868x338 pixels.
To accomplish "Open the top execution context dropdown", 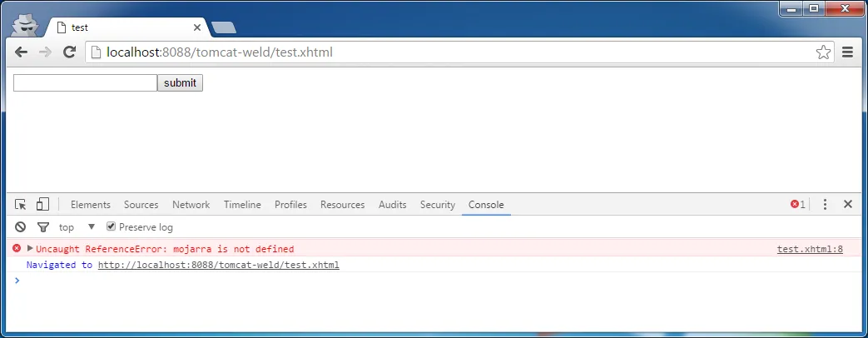I will pyautogui.click(x=77, y=226).
